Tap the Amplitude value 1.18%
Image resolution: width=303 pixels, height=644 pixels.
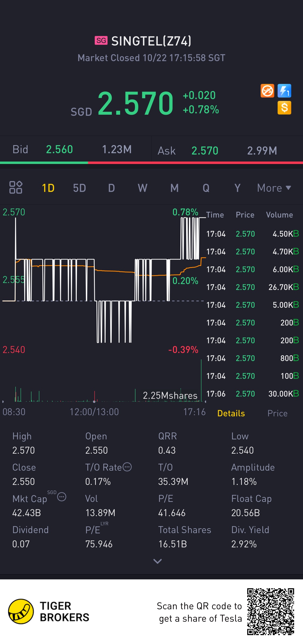coord(244,481)
